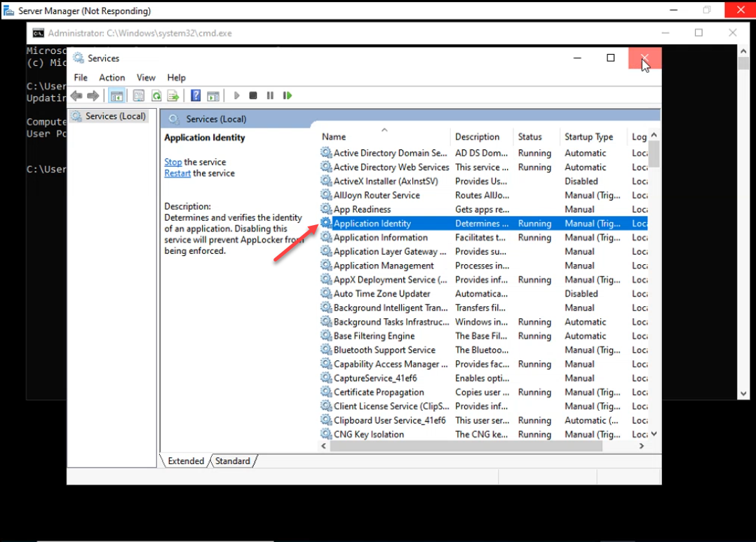Select Background Tasks Infrastructure service
Image resolution: width=756 pixels, height=542 pixels.
(x=484, y=322)
